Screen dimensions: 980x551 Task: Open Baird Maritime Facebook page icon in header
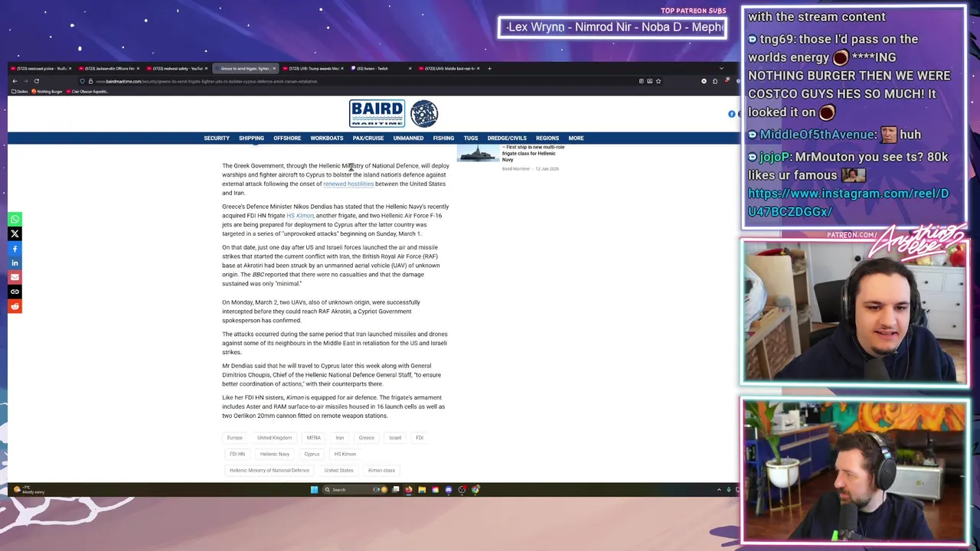pos(731,114)
